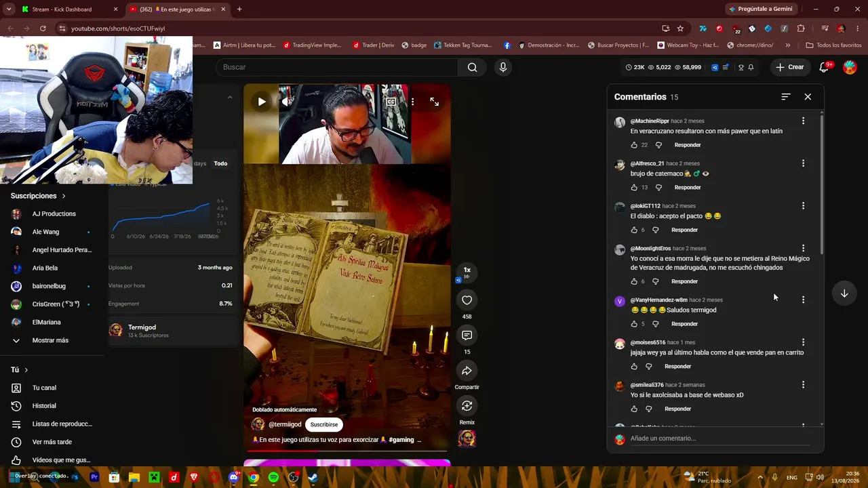Close the Comentarios panel
The image size is (868, 488).
click(x=808, y=97)
